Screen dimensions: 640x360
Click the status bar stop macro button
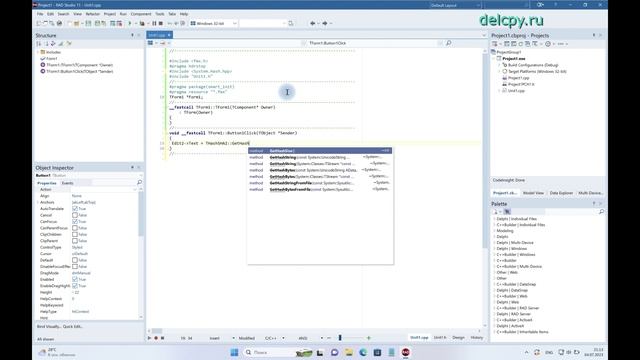pyautogui.click(x=162, y=338)
